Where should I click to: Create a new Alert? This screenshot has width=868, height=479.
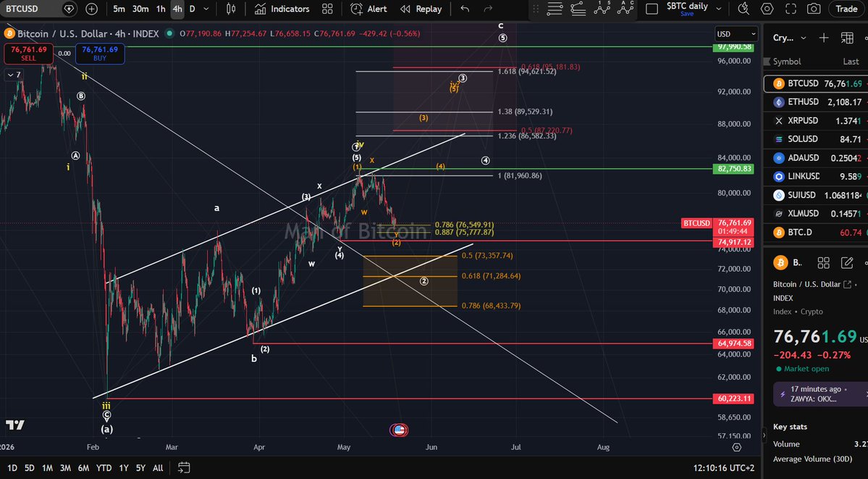(368, 9)
